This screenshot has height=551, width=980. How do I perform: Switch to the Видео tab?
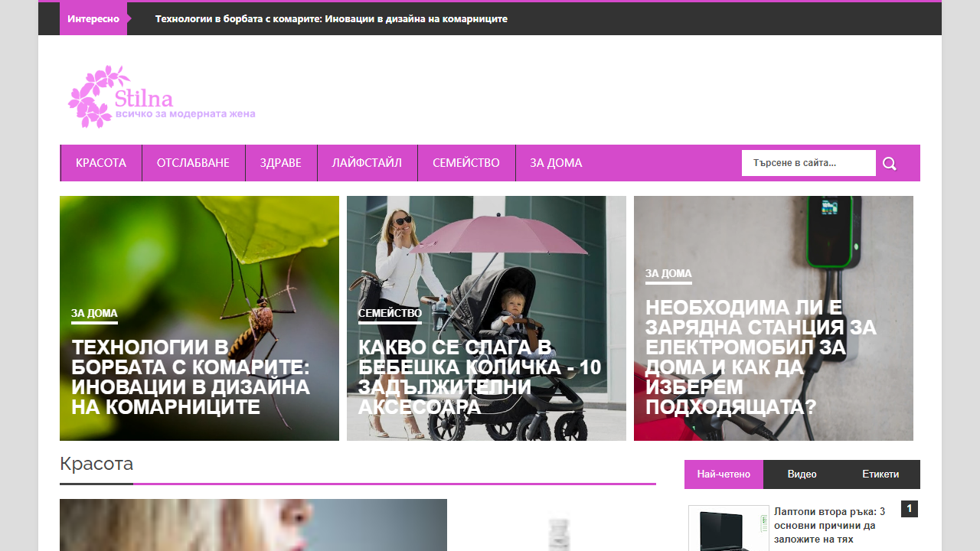[x=802, y=474]
